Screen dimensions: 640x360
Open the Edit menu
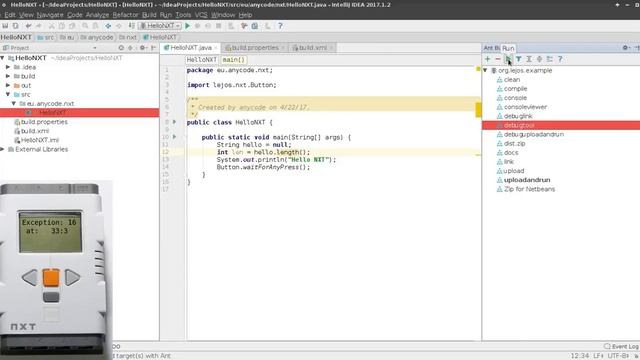pos(10,15)
